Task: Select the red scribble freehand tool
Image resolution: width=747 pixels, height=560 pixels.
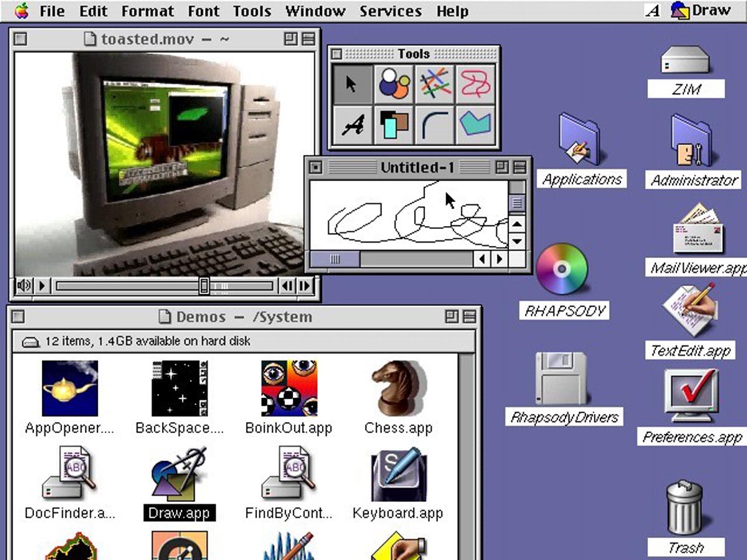Action: tap(476, 84)
